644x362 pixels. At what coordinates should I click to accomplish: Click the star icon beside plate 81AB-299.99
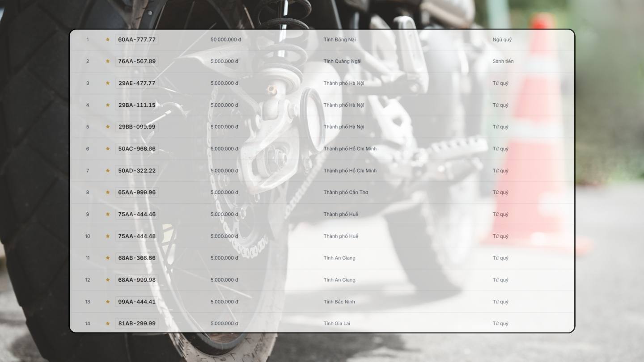click(x=108, y=324)
